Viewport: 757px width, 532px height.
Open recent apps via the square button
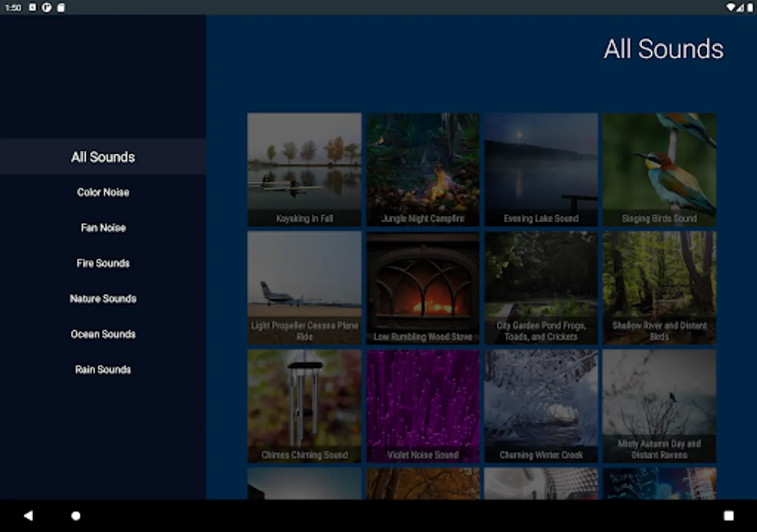[730, 515]
